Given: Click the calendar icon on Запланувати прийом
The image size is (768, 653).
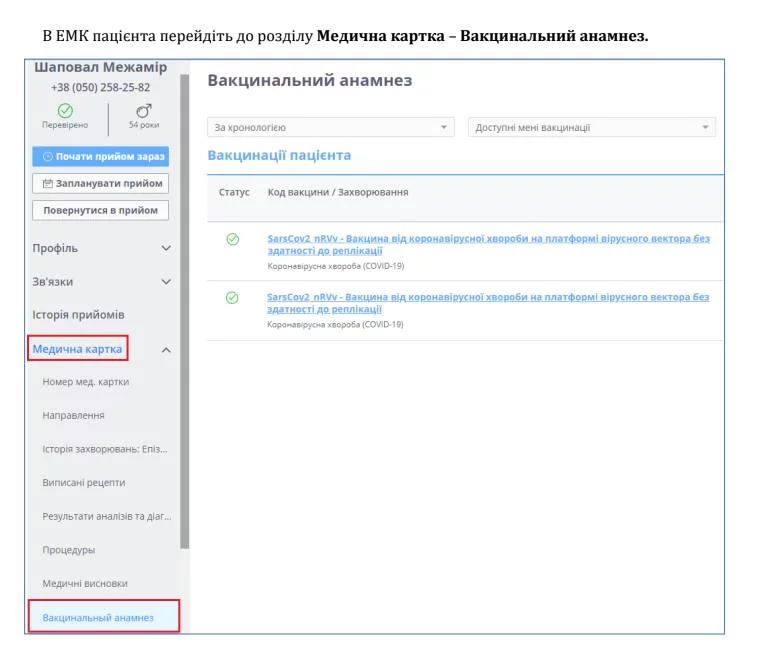Looking at the screenshot, I should [48, 183].
